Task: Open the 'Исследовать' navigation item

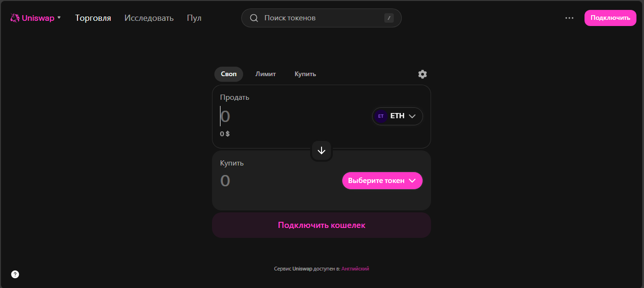Action: coord(149,18)
